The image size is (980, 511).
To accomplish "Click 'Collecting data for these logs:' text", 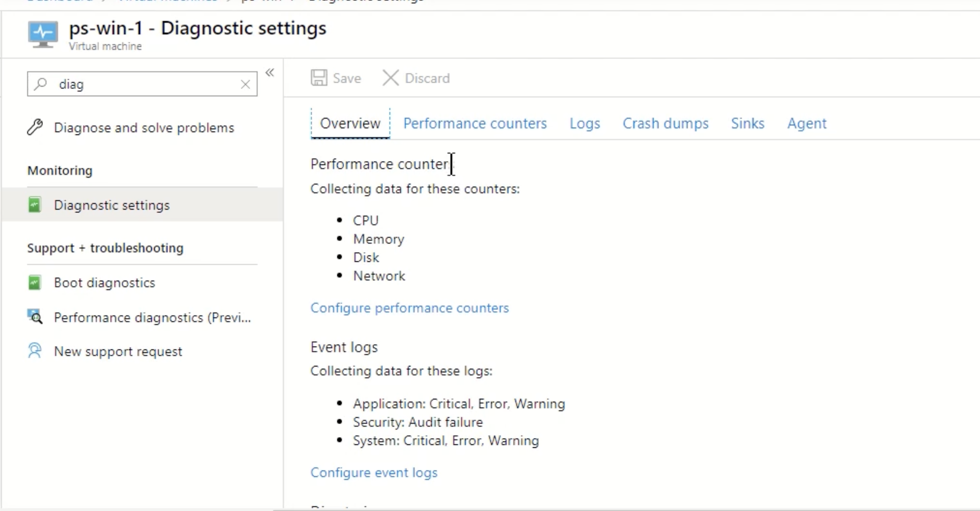I will (401, 371).
